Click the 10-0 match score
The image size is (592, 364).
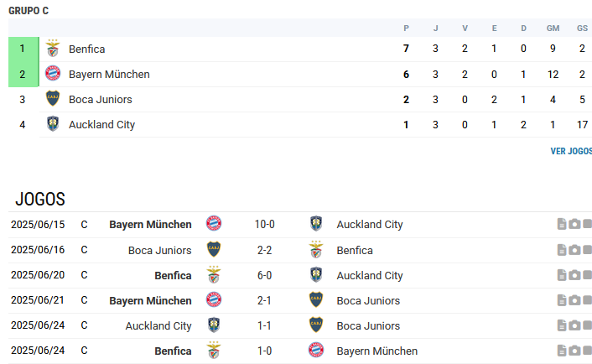point(265,224)
